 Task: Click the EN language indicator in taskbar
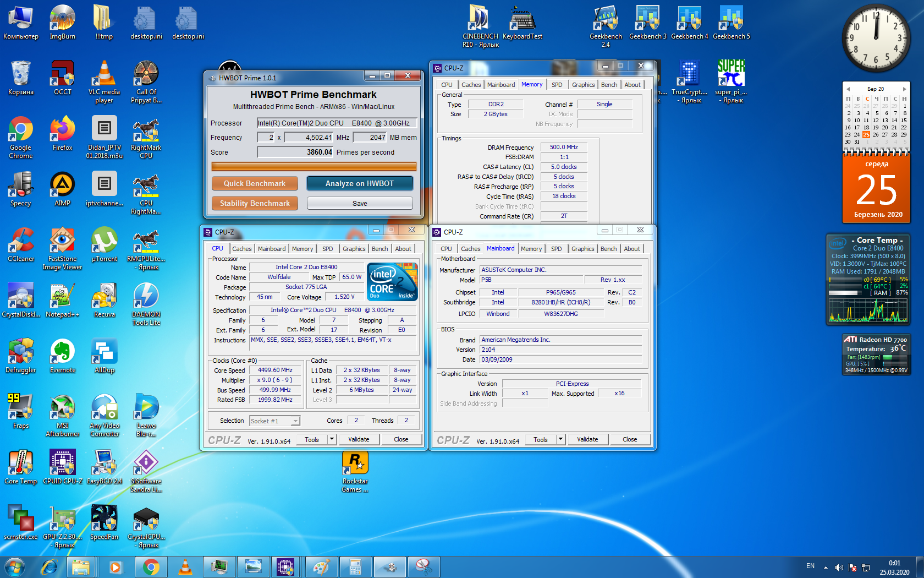tap(810, 566)
